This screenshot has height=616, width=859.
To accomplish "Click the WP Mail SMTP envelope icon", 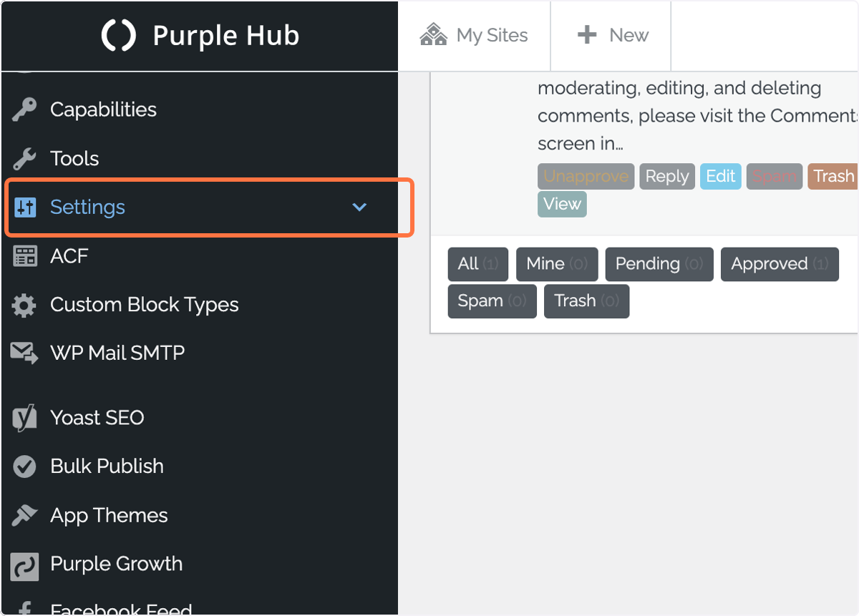I will click(25, 353).
